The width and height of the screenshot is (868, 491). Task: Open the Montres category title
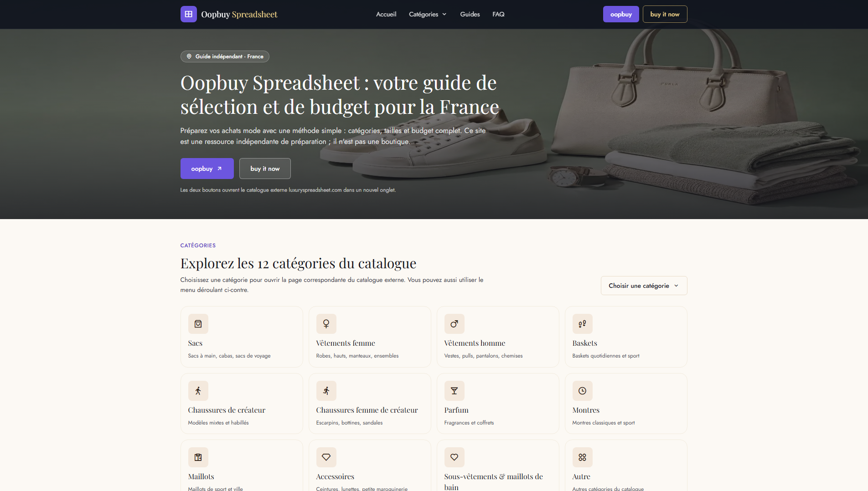pos(586,410)
